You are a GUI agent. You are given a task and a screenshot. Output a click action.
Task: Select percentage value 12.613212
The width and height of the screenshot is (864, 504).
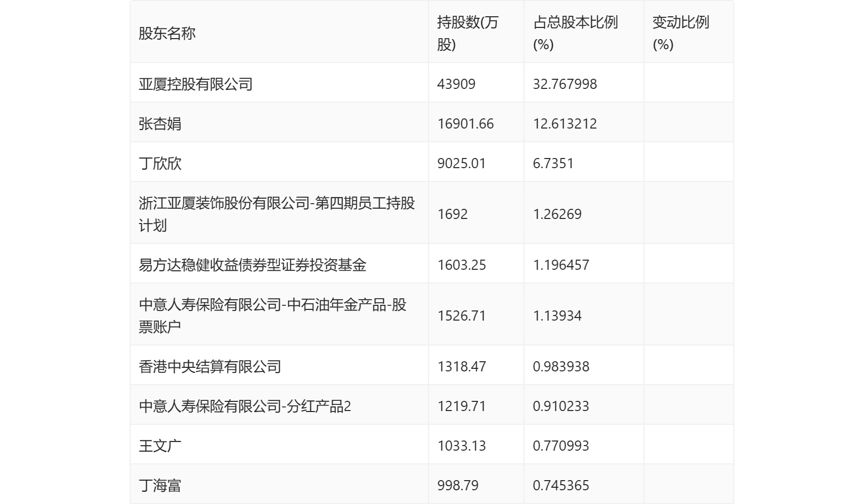(x=565, y=124)
